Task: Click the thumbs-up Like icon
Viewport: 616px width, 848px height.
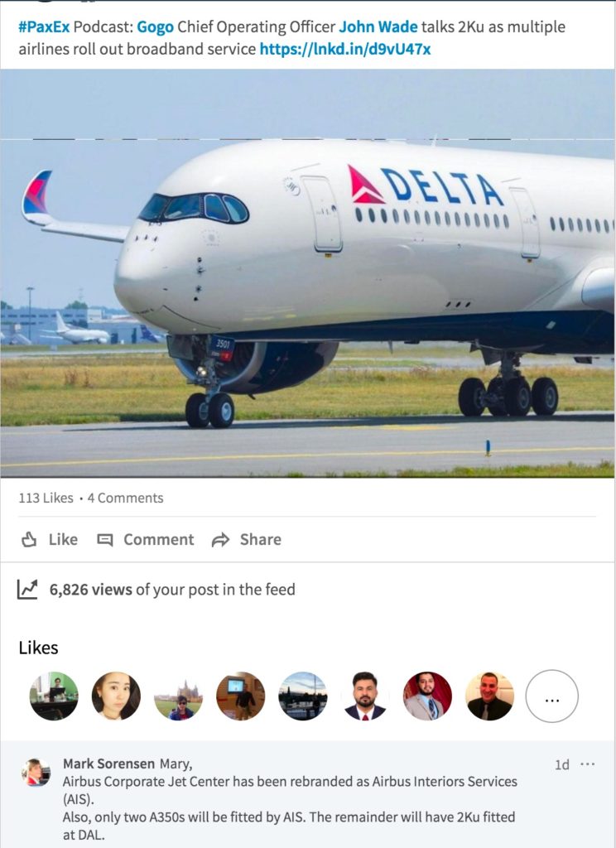Action: point(29,539)
